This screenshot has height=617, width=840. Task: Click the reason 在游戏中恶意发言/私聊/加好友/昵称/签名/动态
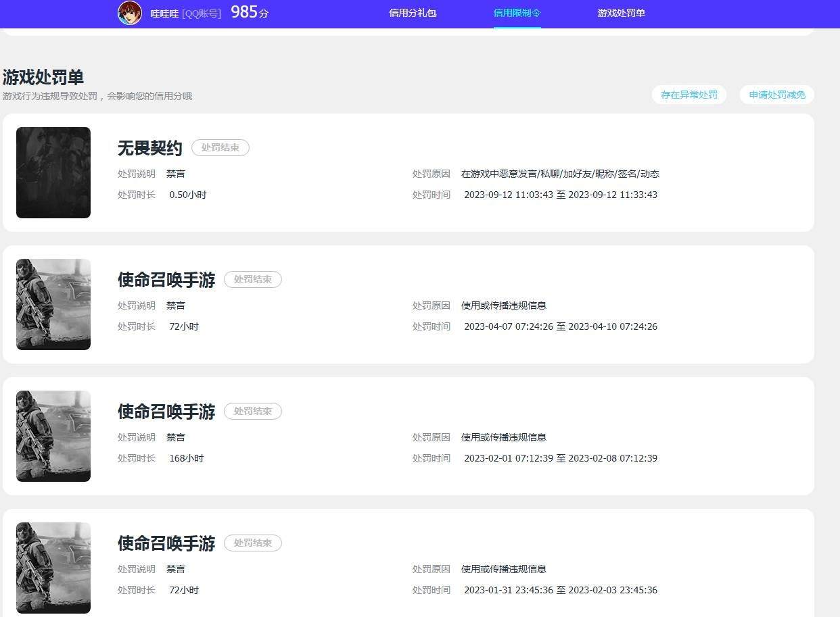click(x=560, y=174)
